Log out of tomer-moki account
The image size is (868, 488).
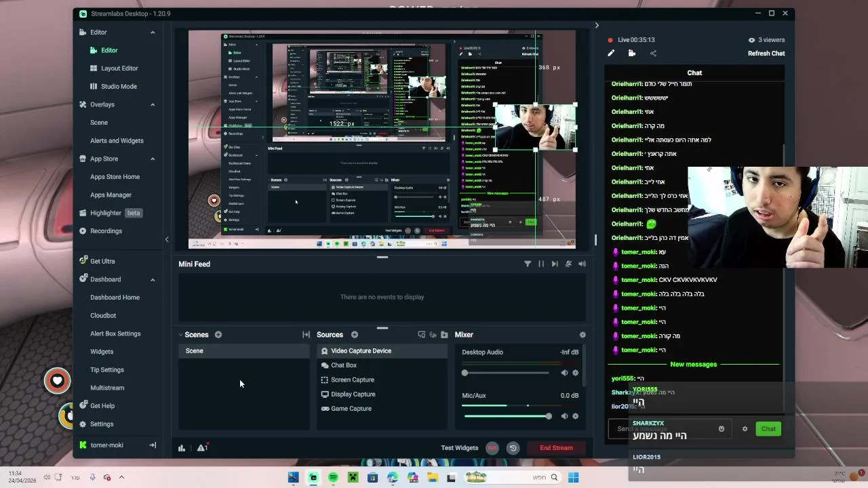click(x=153, y=445)
